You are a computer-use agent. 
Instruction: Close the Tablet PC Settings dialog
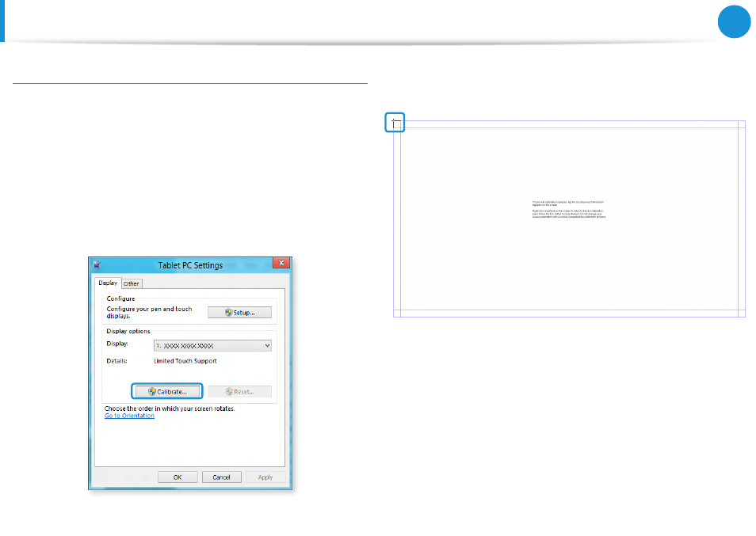coord(280,264)
